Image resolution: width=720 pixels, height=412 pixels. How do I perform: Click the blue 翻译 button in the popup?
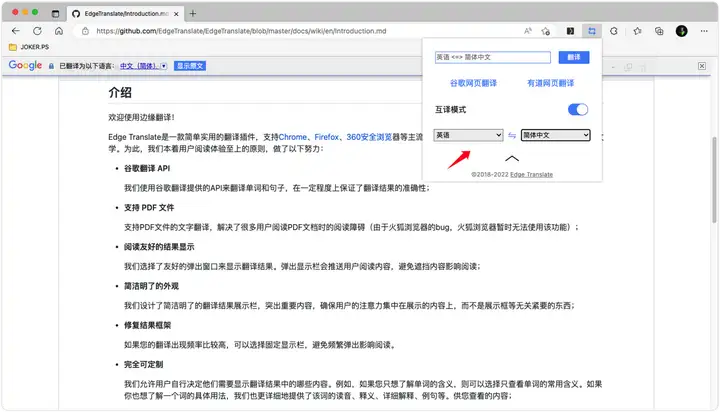click(x=574, y=57)
